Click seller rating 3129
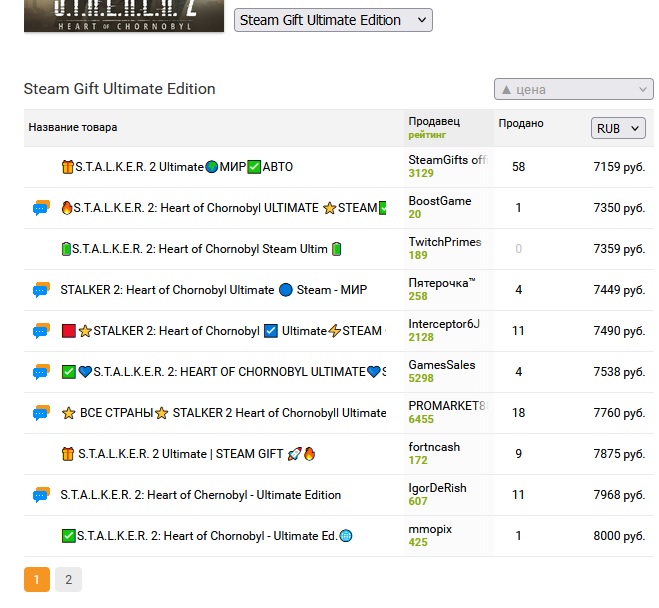Screen dimensions: 659x608 pos(421,173)
